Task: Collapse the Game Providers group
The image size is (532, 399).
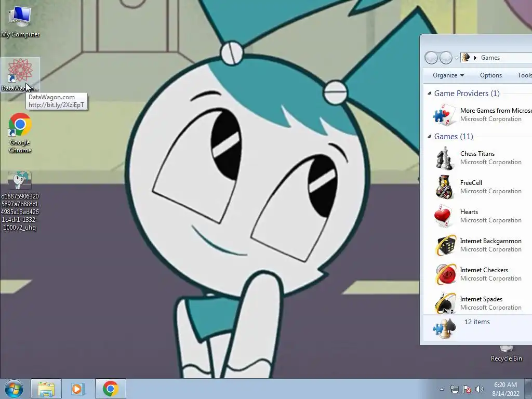Action: pos(429,94)
